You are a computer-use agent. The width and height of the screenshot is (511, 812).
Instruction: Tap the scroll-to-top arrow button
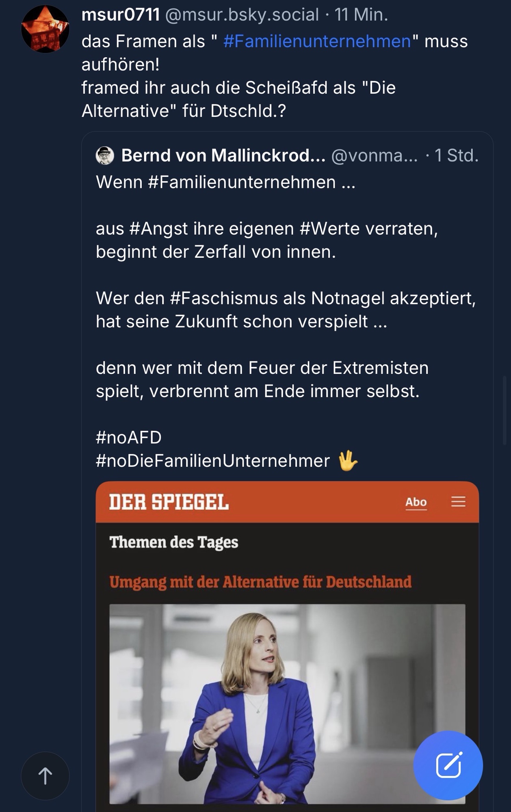pyautogui.click(x=45, y=776)
